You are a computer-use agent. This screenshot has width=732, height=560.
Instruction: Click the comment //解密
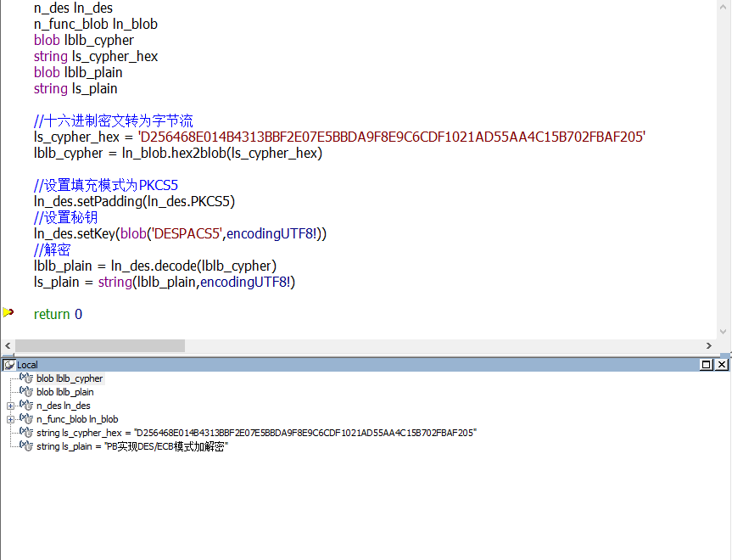pyautogui.click(x=52, y=249)
